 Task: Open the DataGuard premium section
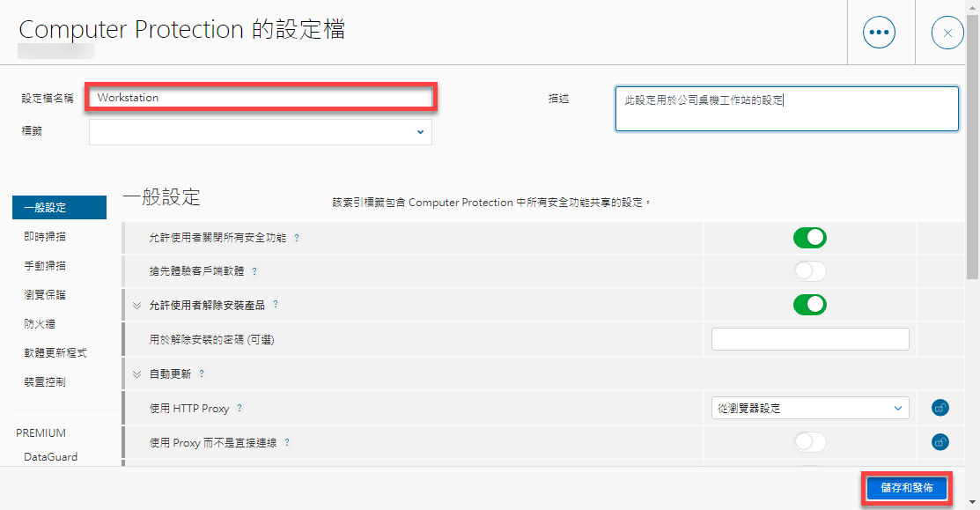(50, 457)
